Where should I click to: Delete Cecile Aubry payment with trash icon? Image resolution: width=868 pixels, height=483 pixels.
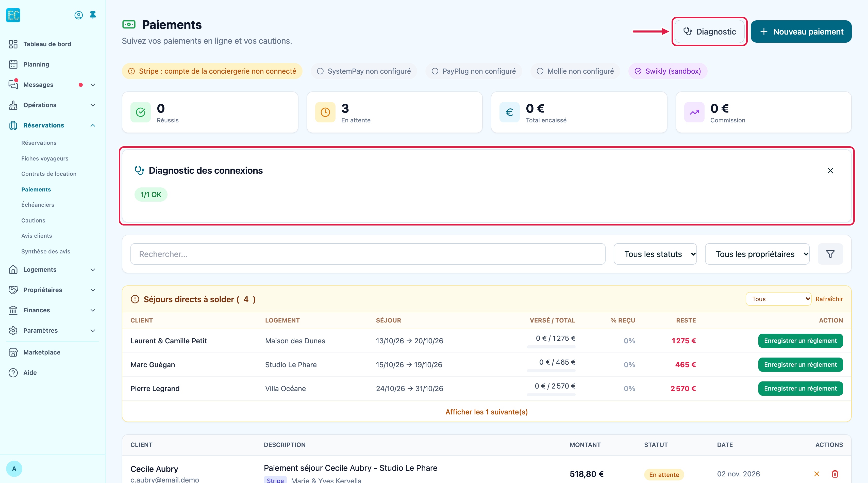click(x=835, y=474)
